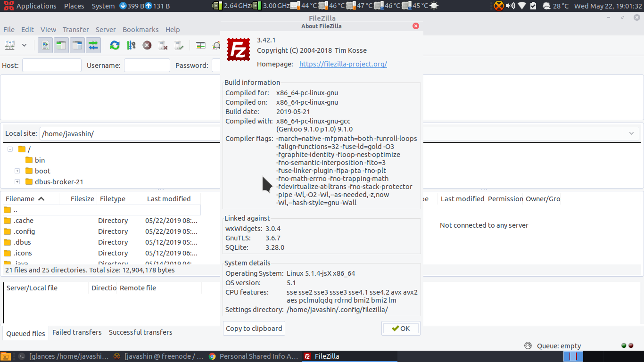Viewport: 644px width, 362px height.
Task: Select the .. parent directory row
Action: [x=102, y=210]
